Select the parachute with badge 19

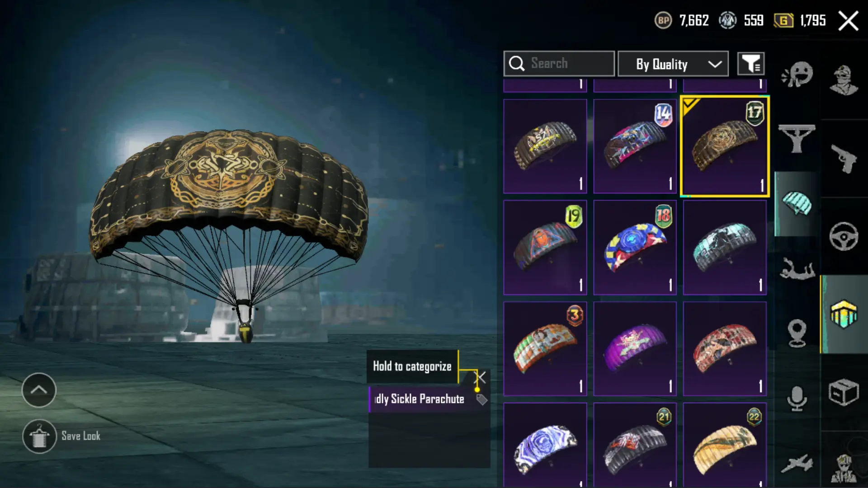pyautogui.click(x=545, y=248)
